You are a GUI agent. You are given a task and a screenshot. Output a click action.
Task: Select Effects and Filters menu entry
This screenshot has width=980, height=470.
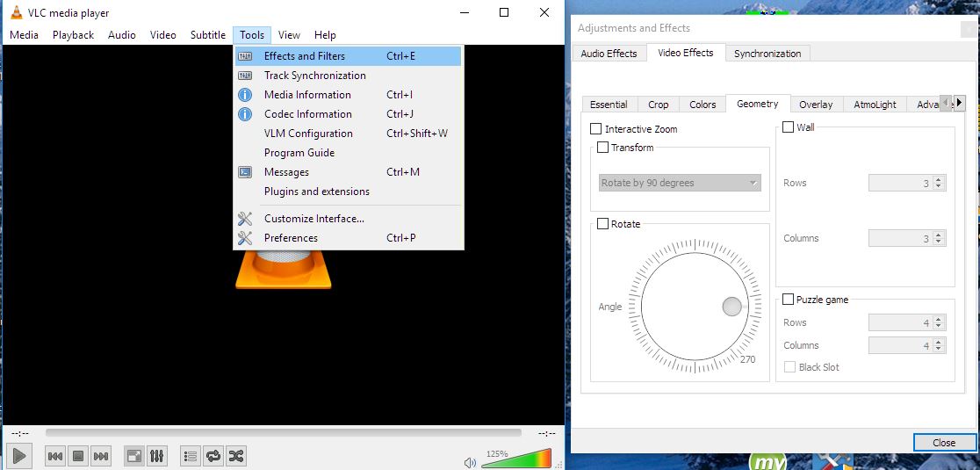305,56
